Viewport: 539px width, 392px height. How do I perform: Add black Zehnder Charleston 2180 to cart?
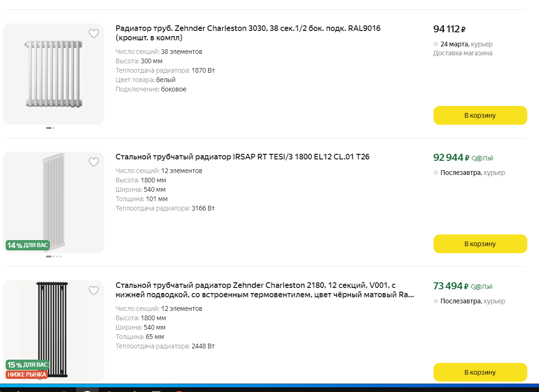click(480, 372)
